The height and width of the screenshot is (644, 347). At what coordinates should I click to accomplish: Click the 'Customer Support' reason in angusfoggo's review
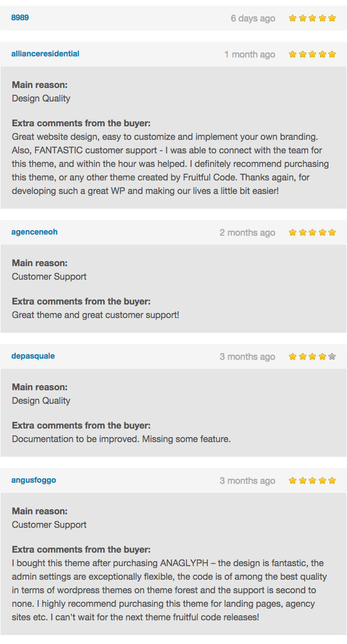click(49, 525)
